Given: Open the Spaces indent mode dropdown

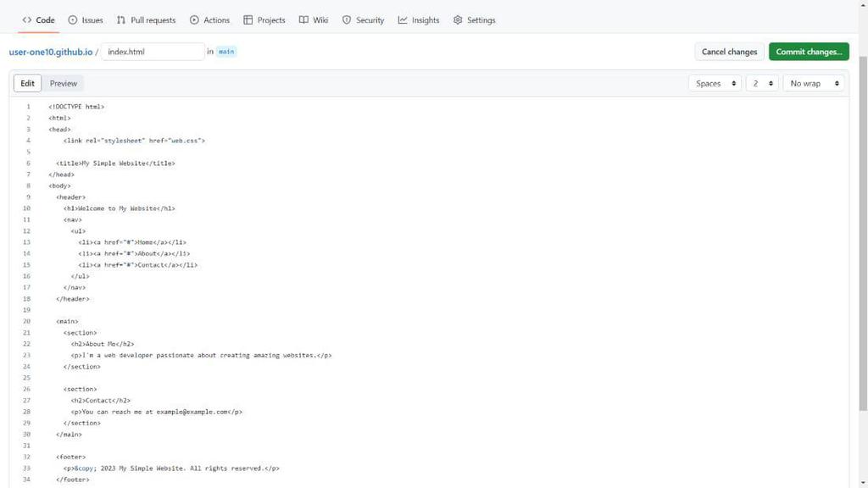Looking at the screenshot, I should point(715,84).
